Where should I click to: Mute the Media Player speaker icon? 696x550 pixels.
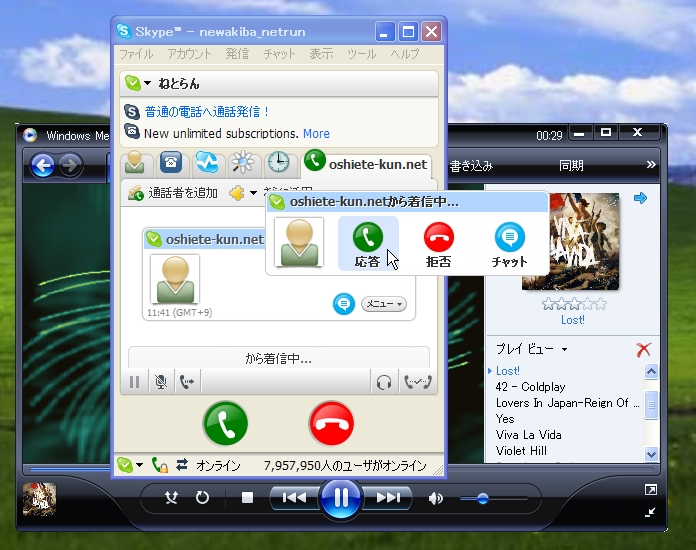click(436, 499)
